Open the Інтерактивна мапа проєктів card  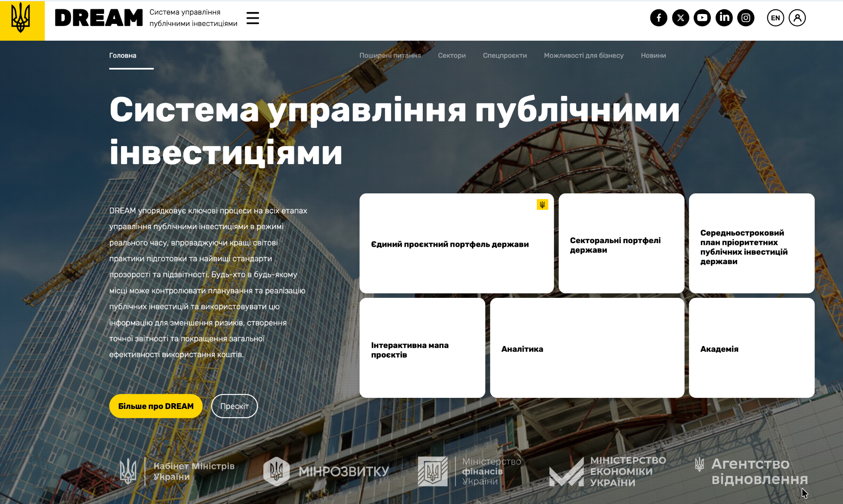pos(422,348)
